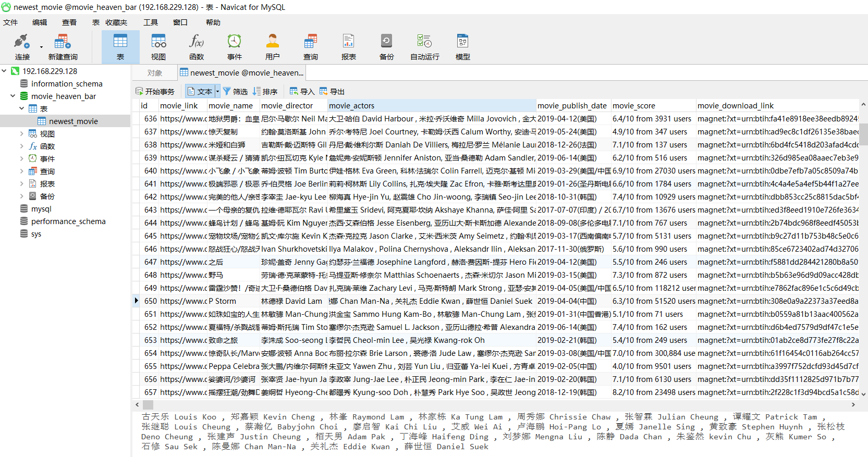Click the 排序 (Sort) button
Viewport: 868px width, 457px height.
tap(265, 92)
